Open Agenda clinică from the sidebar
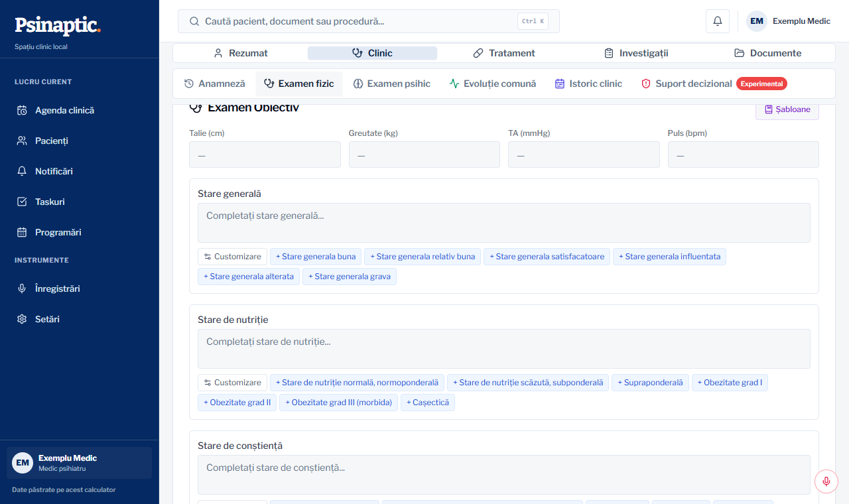Image resolution: width=849 pixels, height=504 pixels. [x=80, y=110]
